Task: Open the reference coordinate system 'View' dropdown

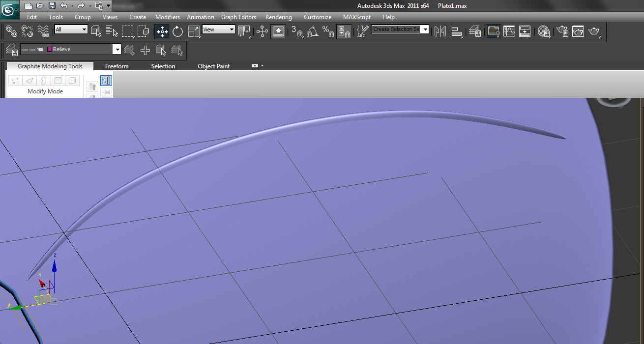Action: coord(219,29)
